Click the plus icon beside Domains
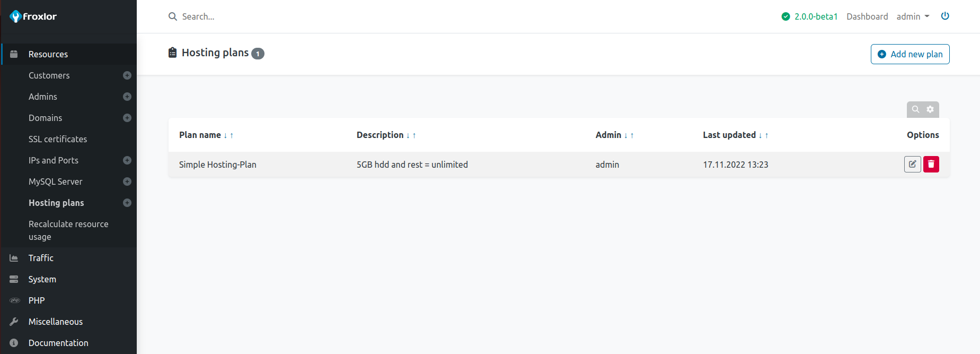Image resolution: width=980 pixels, height=354 pixels. point(127,118)
